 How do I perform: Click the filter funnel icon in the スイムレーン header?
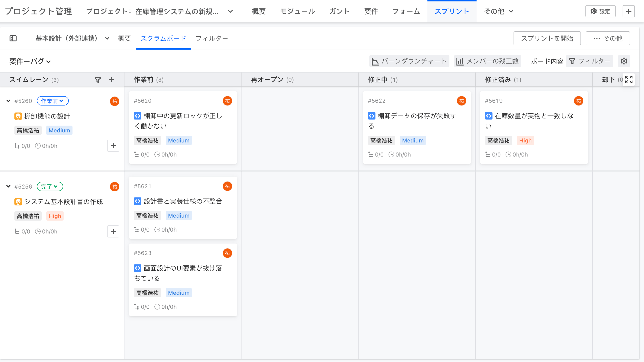point(97,80)
